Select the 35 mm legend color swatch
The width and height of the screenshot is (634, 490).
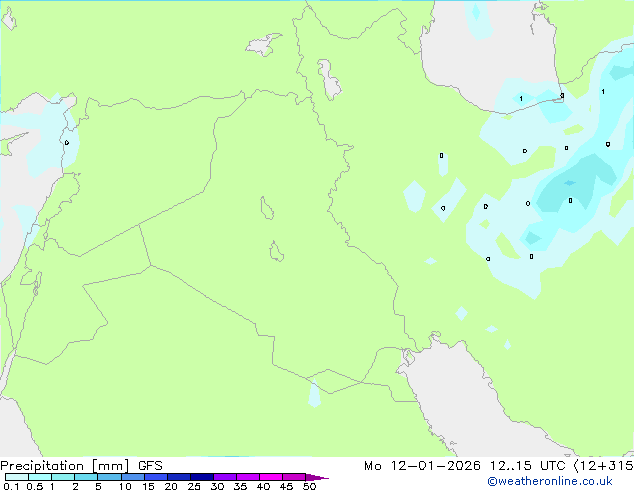pos(248,477)
